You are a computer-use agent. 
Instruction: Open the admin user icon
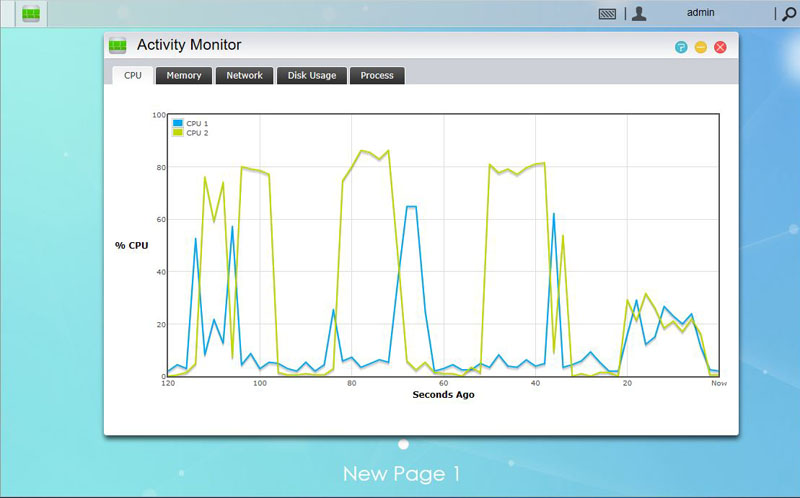[x=639, y=13]
